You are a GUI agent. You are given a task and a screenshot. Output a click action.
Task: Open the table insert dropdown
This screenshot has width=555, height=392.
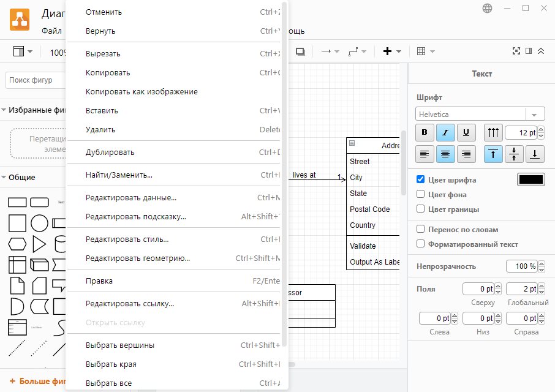[x=425, y=51]
